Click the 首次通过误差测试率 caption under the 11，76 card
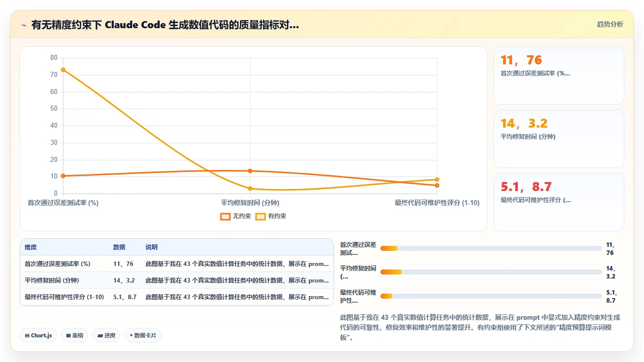This screenshot has width=644, height=362. [x=535, y=73]
